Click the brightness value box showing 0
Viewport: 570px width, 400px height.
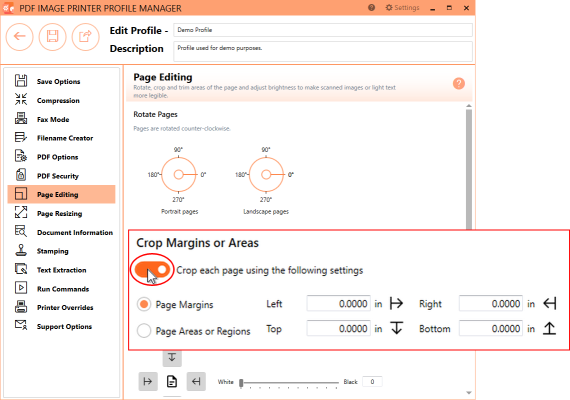(x=372, y=381)
